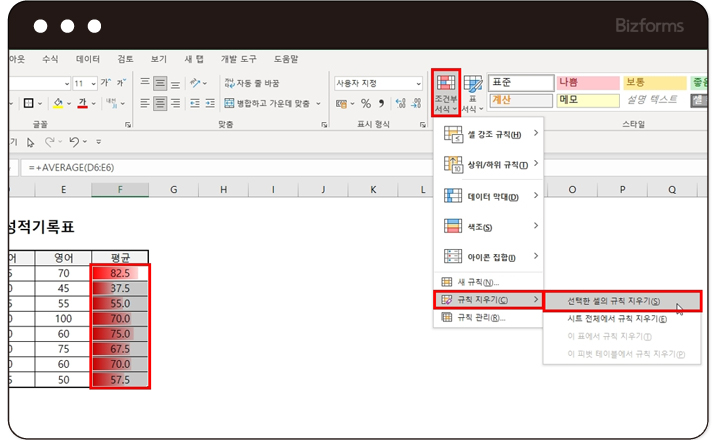Click the 표 서식 table format icon
Screen dimensions: 715x440
pos(472,84)
